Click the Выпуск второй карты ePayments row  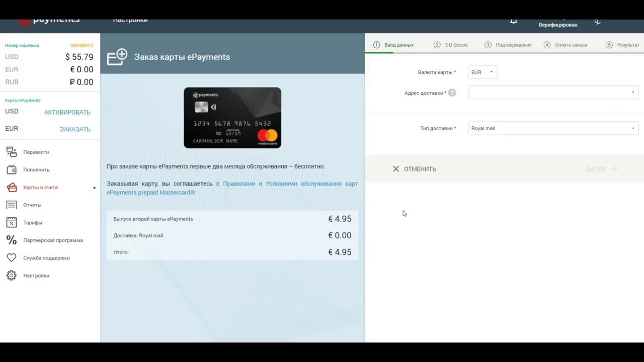tap(232, 219)
